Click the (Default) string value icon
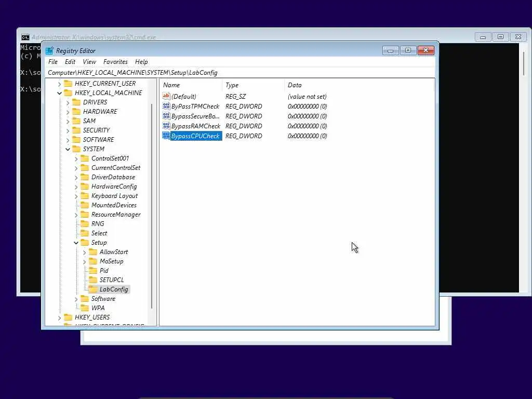The image size is (532, 399). [166, 96]
